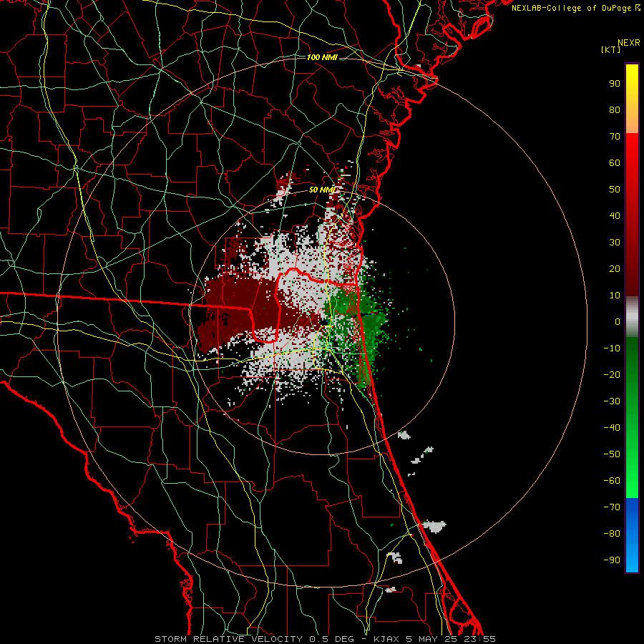Screen dimensions: 644x644
Task: Click the -30 value on the velocity scale
Action: click(x=612, y=401)
